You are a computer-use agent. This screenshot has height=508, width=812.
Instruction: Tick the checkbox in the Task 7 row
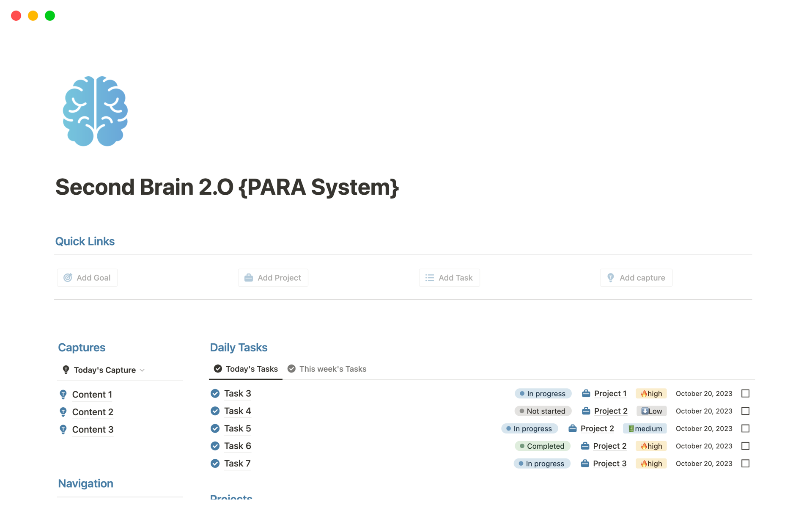(x=745, y=464)
